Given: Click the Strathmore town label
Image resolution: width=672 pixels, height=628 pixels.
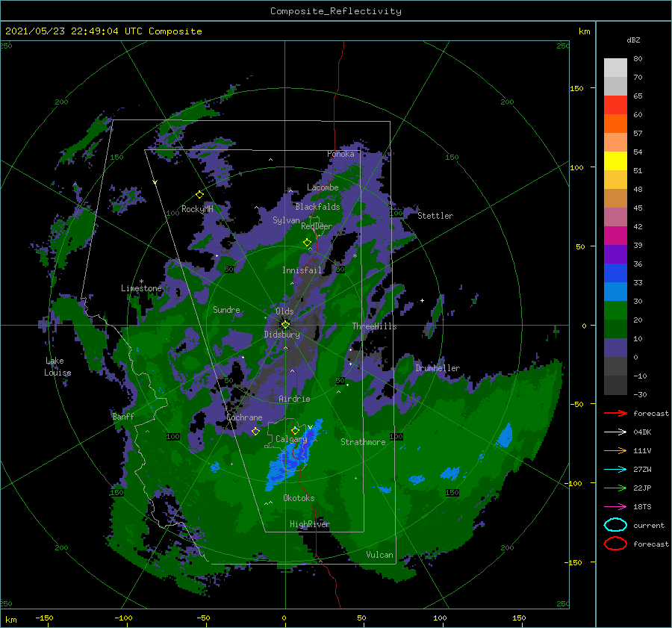Looking at the screenshot, I should 363,442.
